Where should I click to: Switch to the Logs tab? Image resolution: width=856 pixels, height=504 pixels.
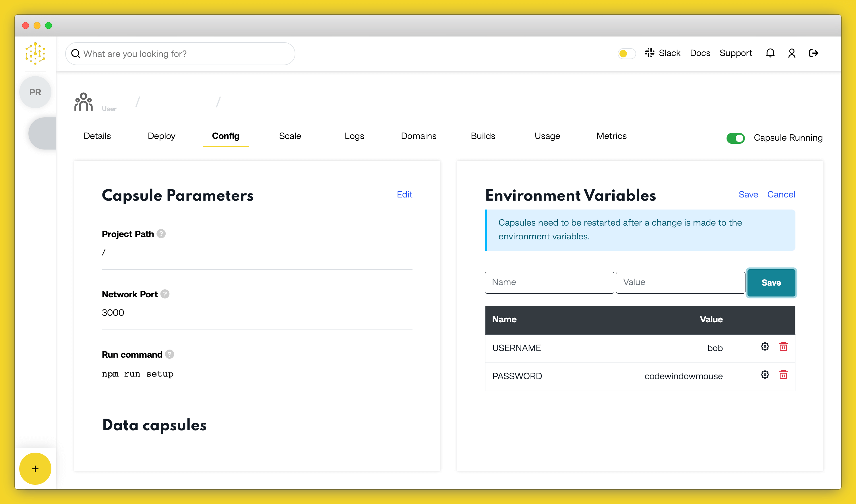point(354,136)
